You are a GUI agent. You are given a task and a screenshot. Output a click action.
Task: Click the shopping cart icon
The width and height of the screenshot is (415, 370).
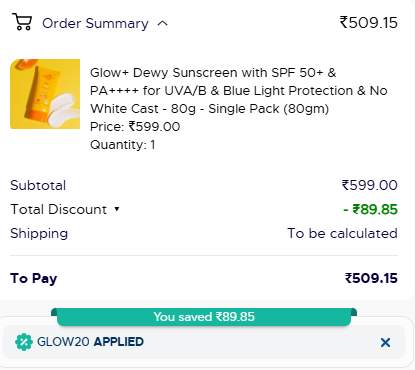[x=22, y=22]
